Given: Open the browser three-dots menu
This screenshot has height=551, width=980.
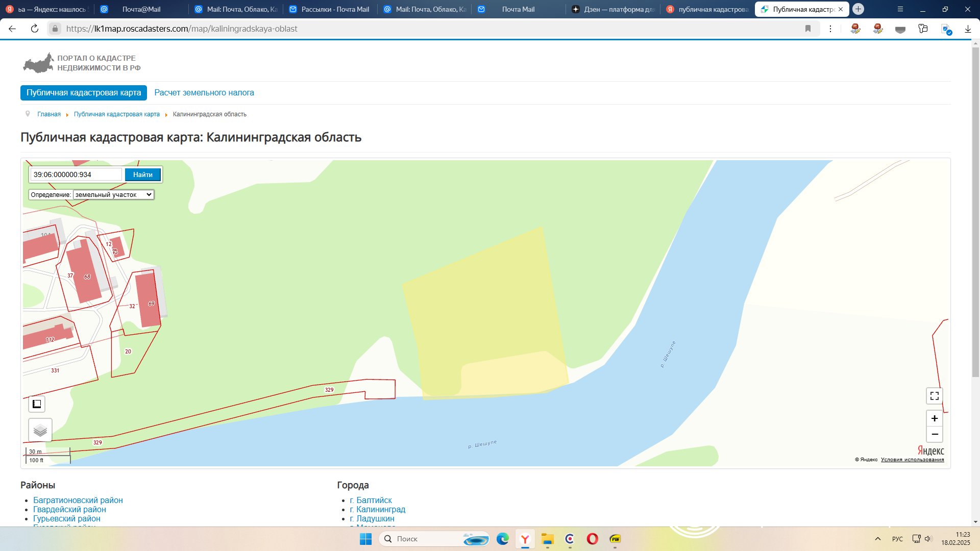Looking at the screenshot, I should point(830,29).
